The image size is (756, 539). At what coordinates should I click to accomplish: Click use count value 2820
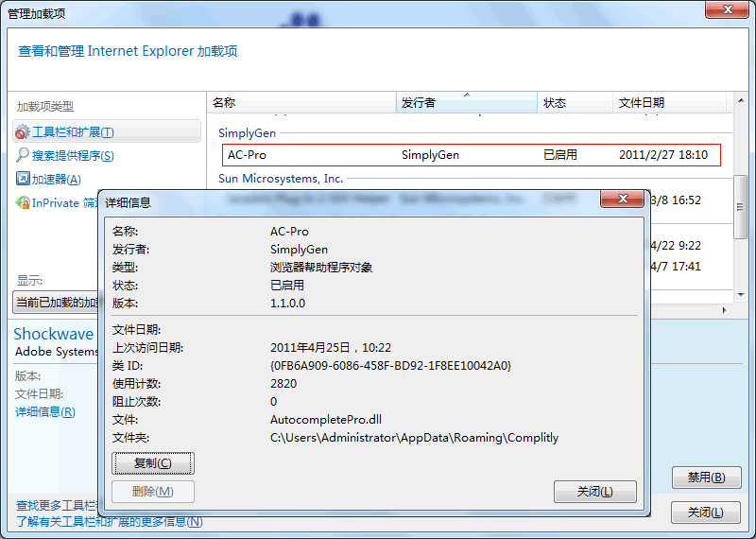(283, 384)
